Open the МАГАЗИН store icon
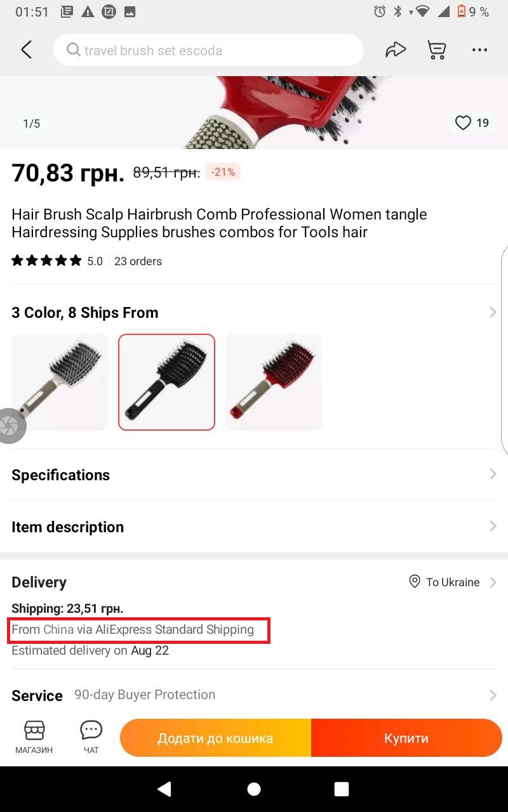Viewport: 508px width, 812px height. coord(34,736)
